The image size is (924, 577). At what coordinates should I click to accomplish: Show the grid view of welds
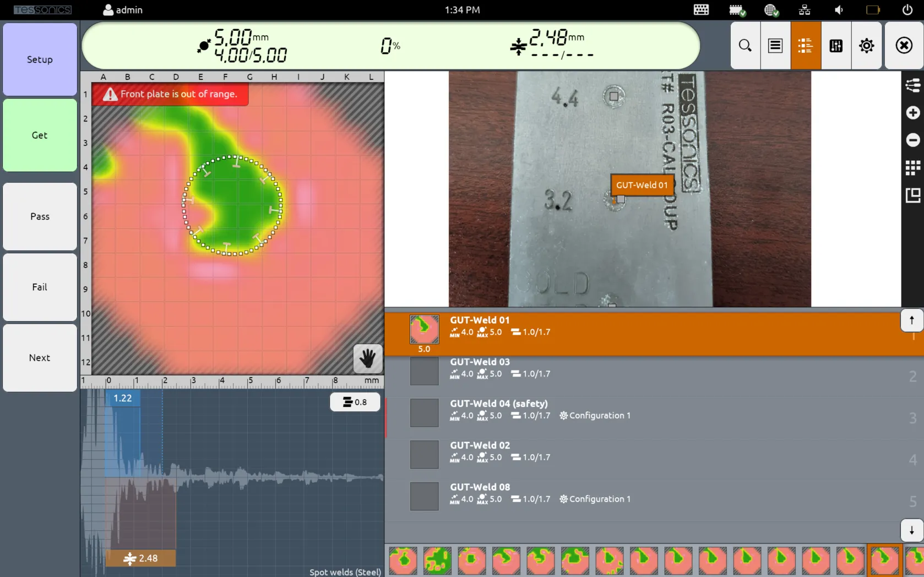(912, 168)
